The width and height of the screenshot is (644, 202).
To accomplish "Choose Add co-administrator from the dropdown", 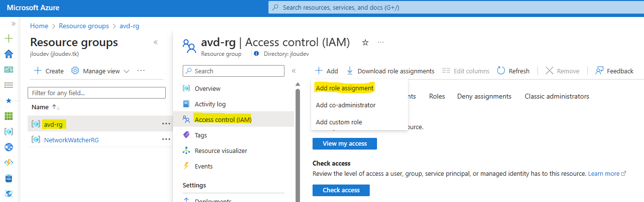I will [346, 105].
